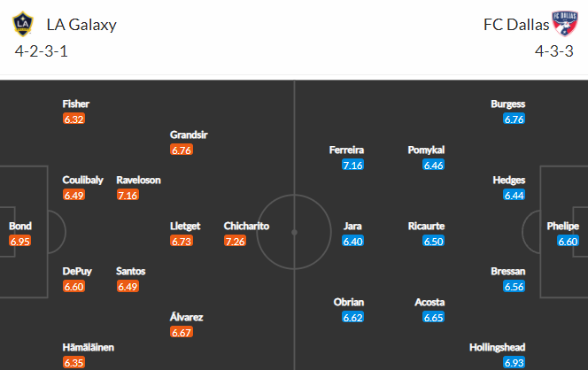Choose player Hedges in Dallas defense
The width and height of the screenshot is (588, 370).
tap(509, 180)
